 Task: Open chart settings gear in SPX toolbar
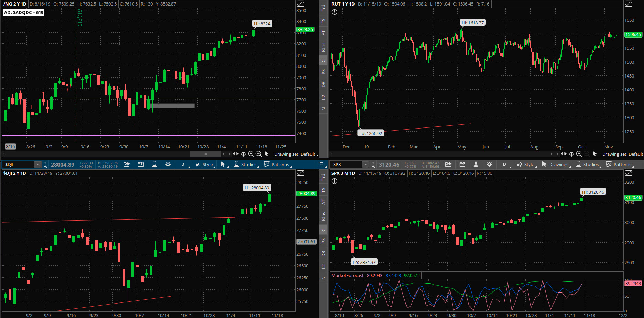pyautogui.click(x=489, y=164)
